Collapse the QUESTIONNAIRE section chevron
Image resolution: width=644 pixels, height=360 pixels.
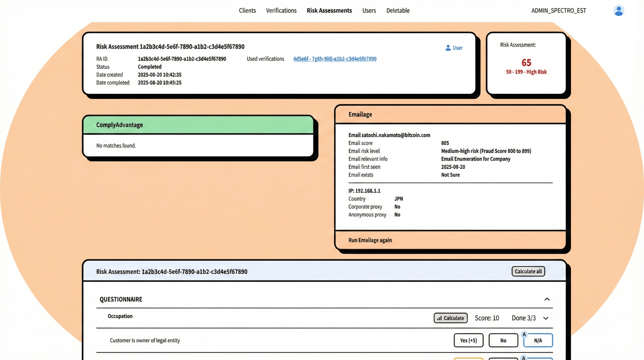coord(547,299)
